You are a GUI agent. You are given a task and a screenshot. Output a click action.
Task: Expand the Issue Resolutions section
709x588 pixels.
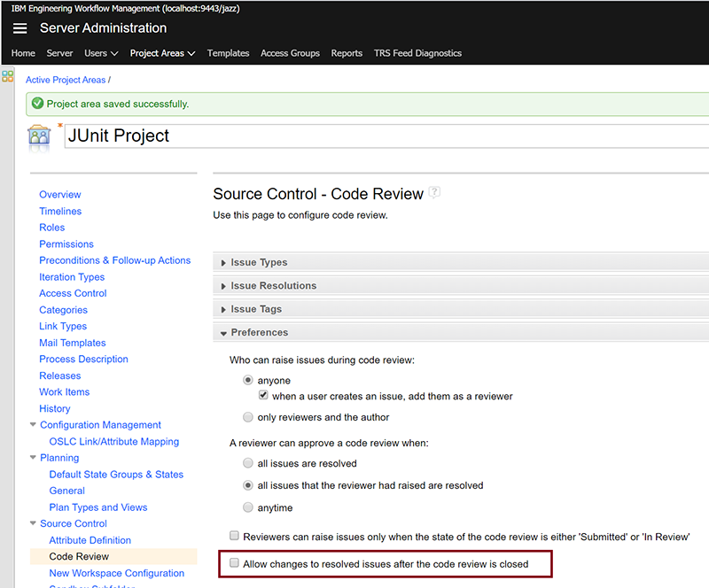pyautogui.click(x=273, y=286)
